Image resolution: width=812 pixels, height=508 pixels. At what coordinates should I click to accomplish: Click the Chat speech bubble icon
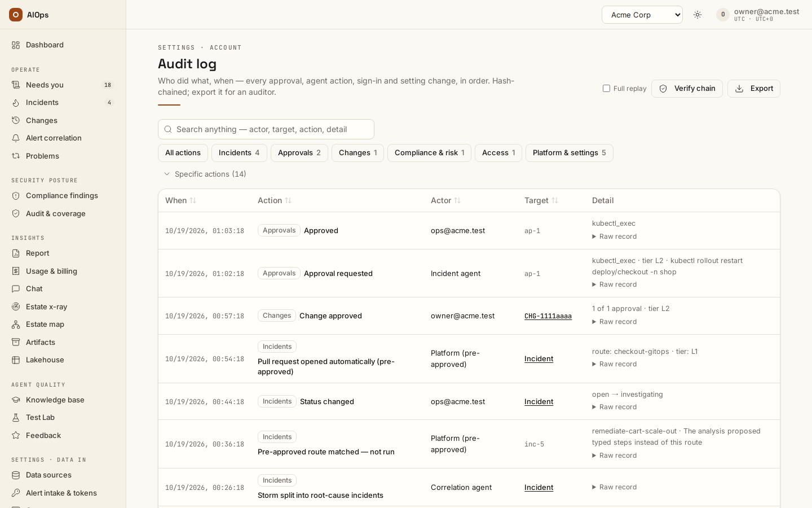point(16,289)
